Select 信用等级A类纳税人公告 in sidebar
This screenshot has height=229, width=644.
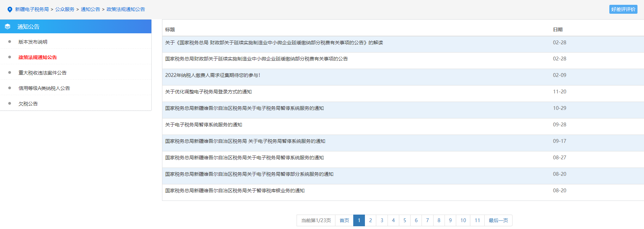pyautogui.click(x=44, y=88)
